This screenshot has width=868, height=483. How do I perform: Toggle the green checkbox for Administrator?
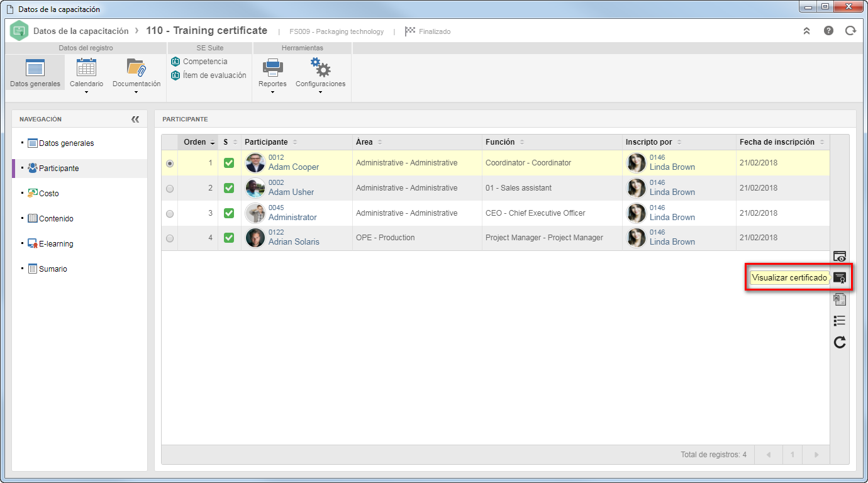tap(229, 213)
